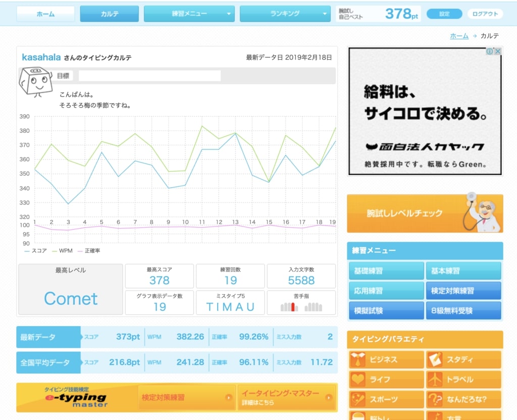Click the Life heart icon
Screen dimensions: 517x420
(358, 380)
